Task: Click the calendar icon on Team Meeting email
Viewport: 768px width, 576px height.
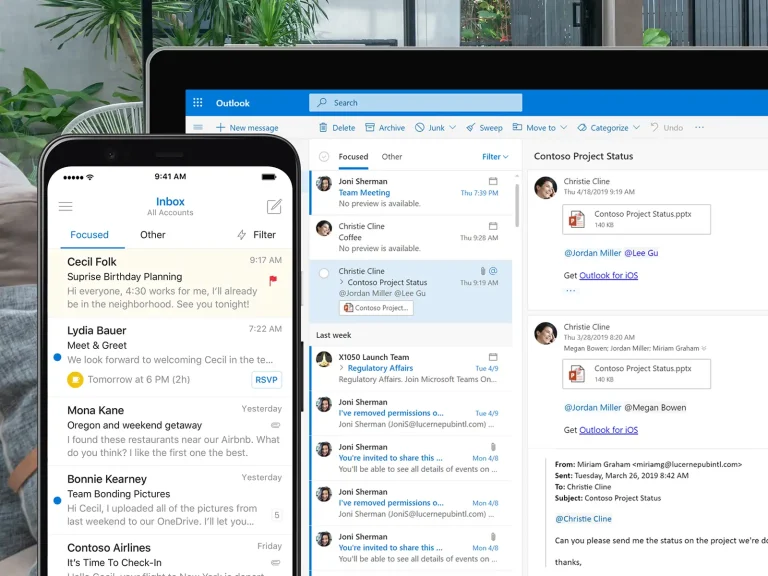Action: coord(493,181)
